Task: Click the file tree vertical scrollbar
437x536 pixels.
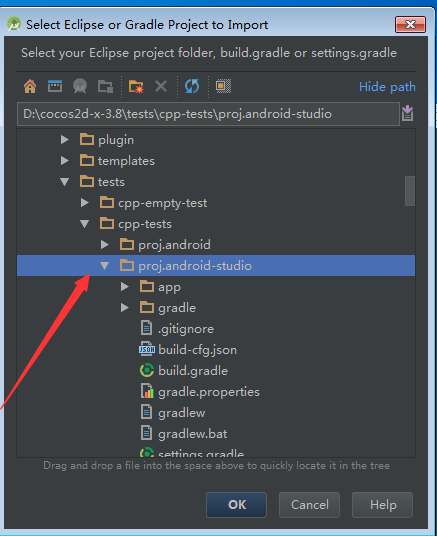Action: [410, 191]
